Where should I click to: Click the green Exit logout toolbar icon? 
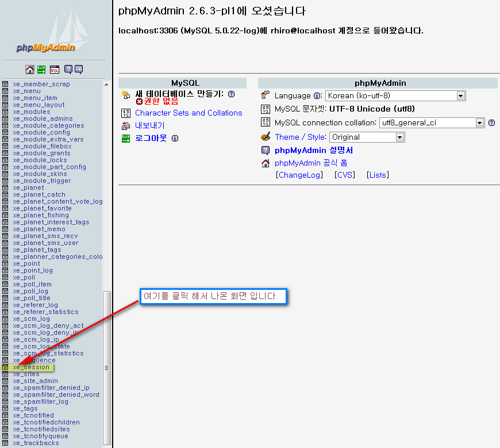tap(41, 69)
